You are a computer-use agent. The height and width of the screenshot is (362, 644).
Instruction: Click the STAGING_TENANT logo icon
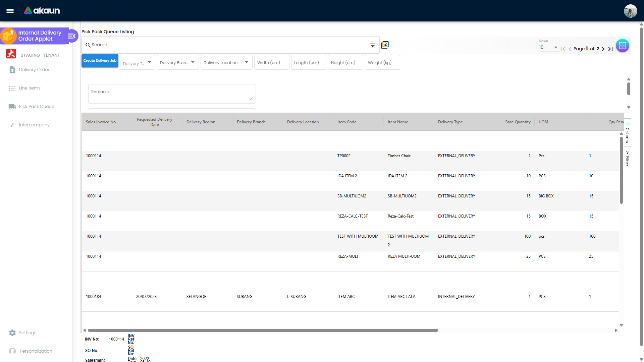click(x=11, y=54)
